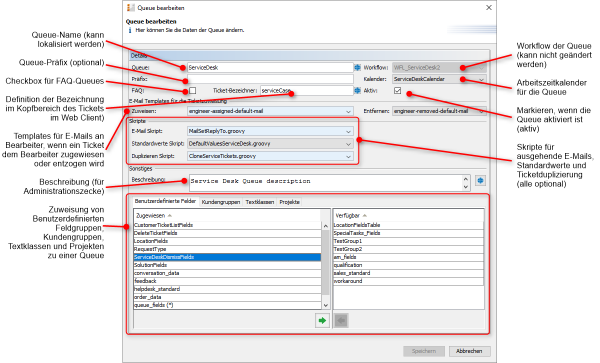
Task: Click the localize globe icon next to Ticket-Bezeichner
Action: click(x=357, y=91)
